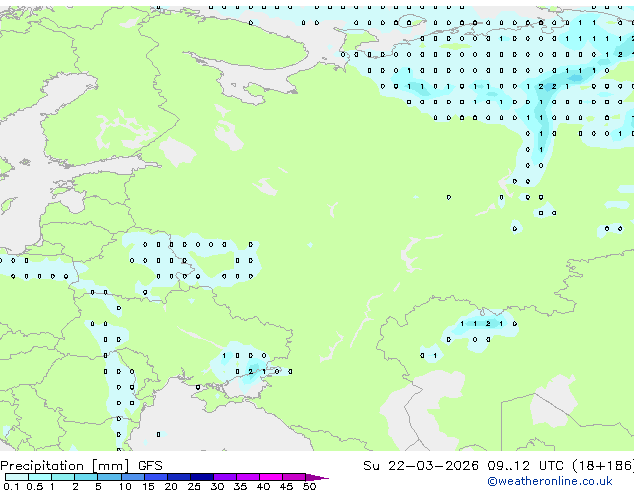Click the legend scale value "50"

[x=309, y=486]
